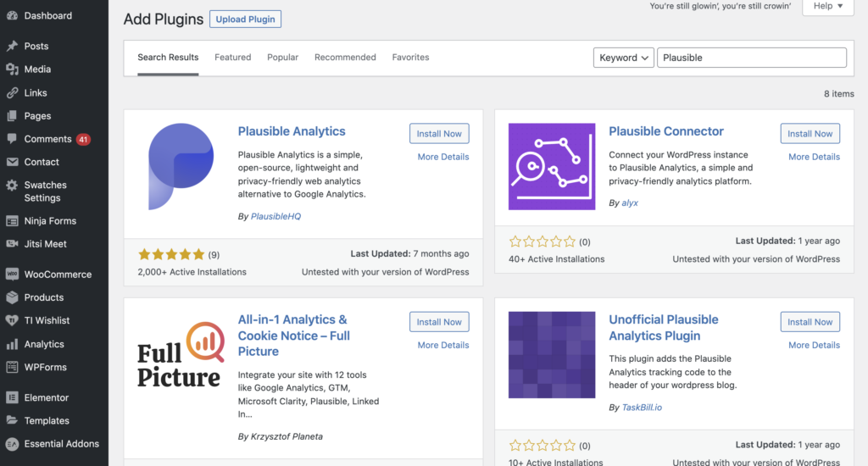Screen dimensions: 868x466
Task: Click the Plausible Connector plugin thumbnail
Action: pos(552,167)
